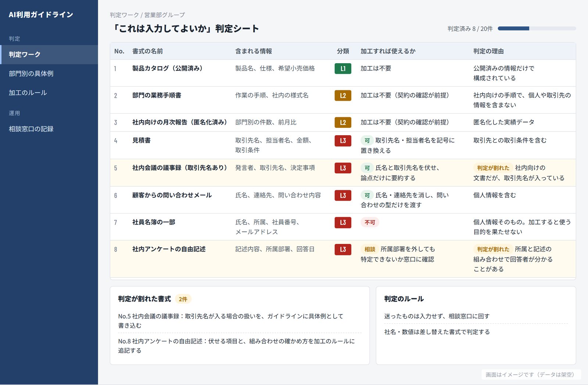Viewport: 588px width, 385px height.
Task: Click the 相談 tag on 社内アンケート row
Action: coord(370,249)
